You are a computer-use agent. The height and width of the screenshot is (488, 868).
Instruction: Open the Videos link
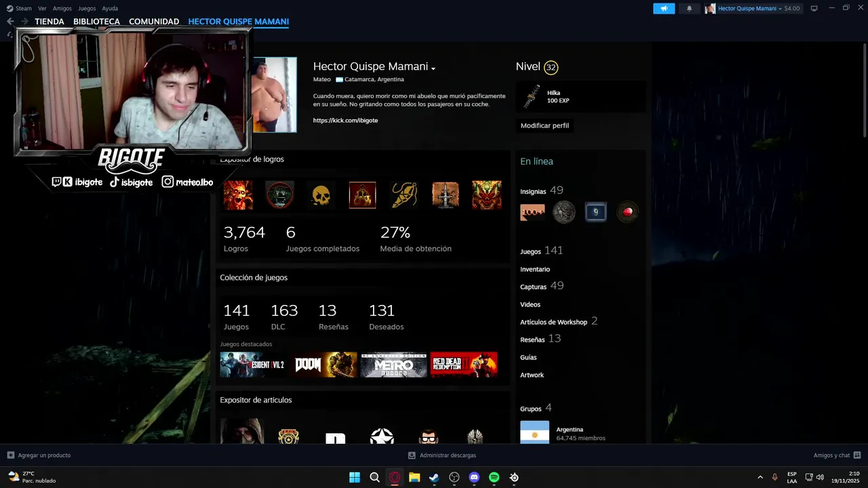(x=530, y=304)
